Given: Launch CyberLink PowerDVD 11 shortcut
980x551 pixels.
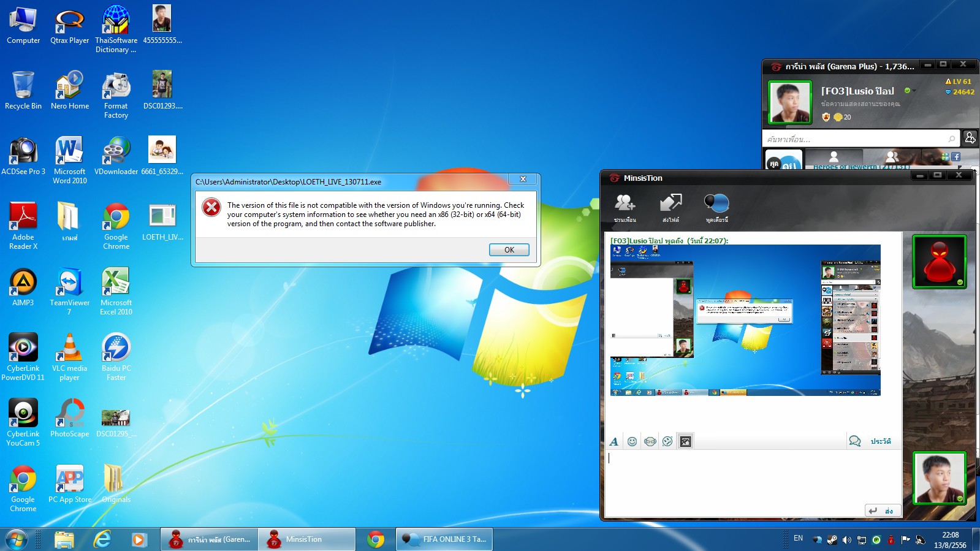Looking at the screenshot, I should tap(23, 357).
